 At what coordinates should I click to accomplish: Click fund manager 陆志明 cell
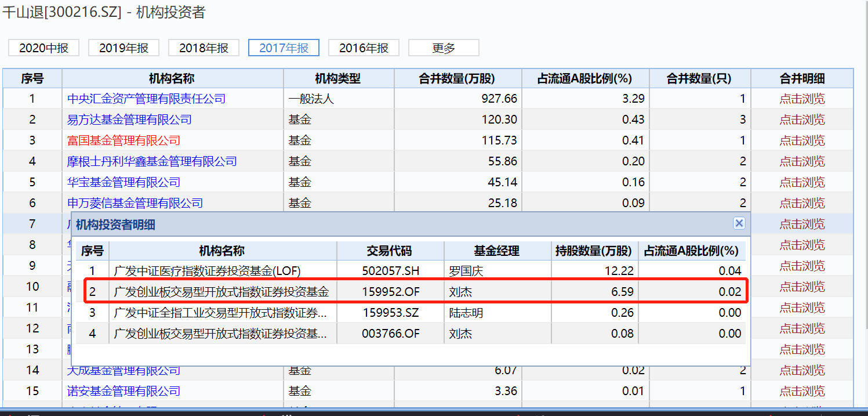click(x=497, y=312)
